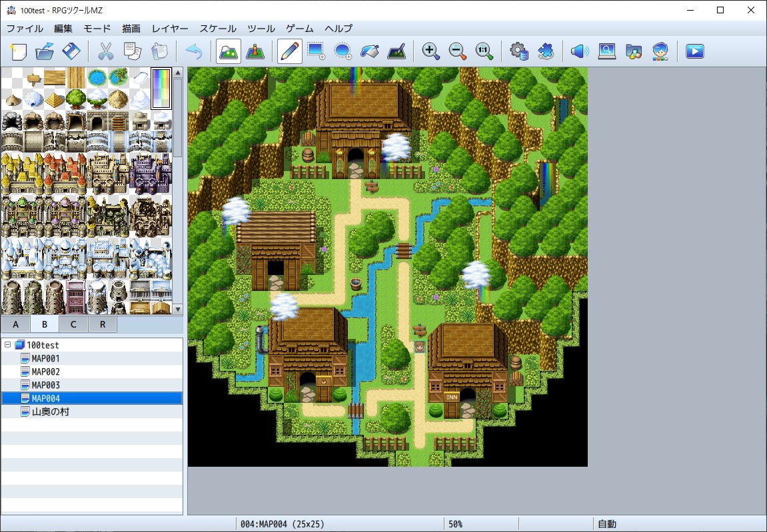The height and width of the screenshot is (532, 767).
Task: Switch to Map editing mode
Action: (229, 51)
